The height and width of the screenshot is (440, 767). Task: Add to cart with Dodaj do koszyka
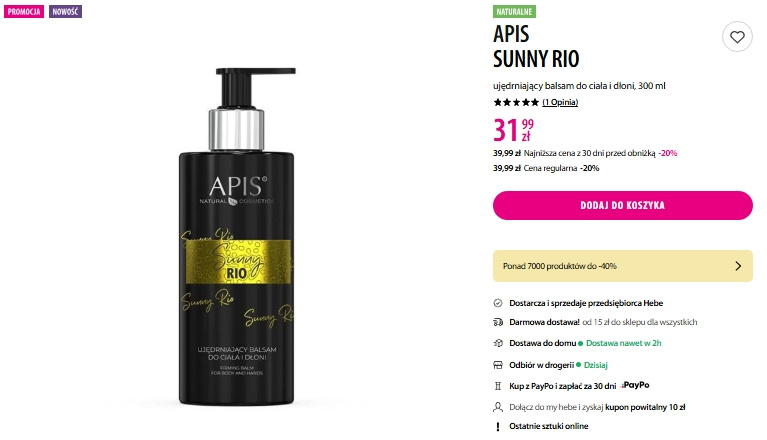coord(623,205)
